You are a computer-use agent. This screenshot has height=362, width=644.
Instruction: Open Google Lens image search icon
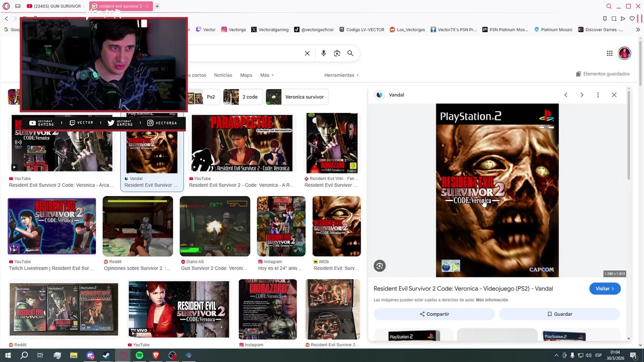337,53
